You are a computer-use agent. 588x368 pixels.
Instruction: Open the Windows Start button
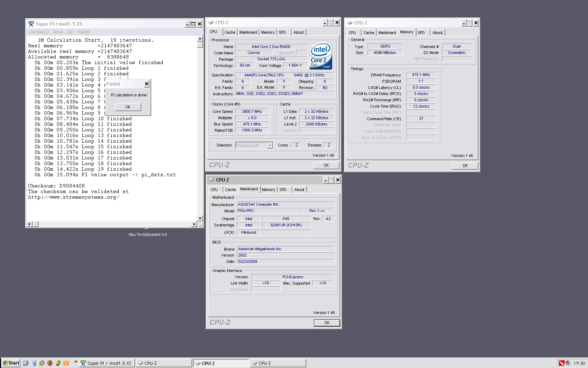pyautogui.click(x=11, y=363)
